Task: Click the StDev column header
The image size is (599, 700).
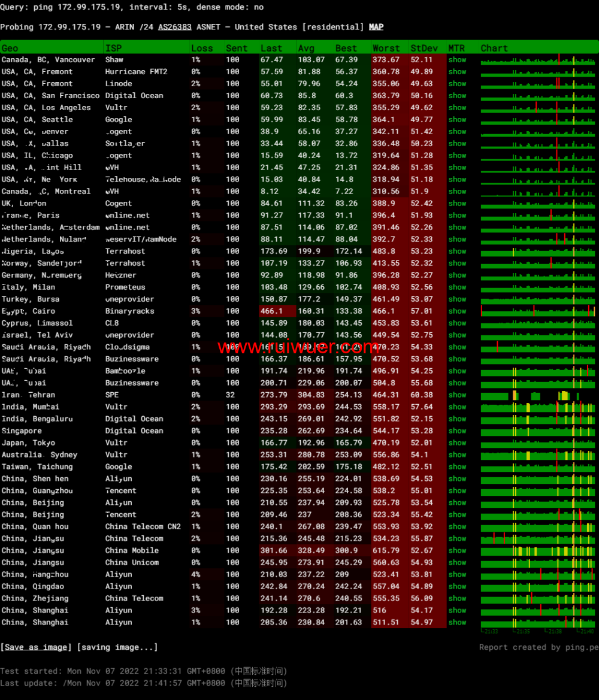Action: (424, 48)
